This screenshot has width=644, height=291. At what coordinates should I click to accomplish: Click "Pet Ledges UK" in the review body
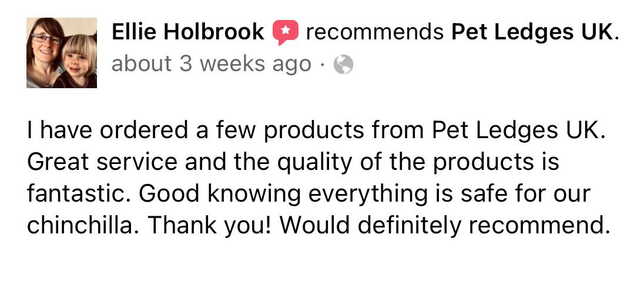pyautogui.click(x=518, y=131)
